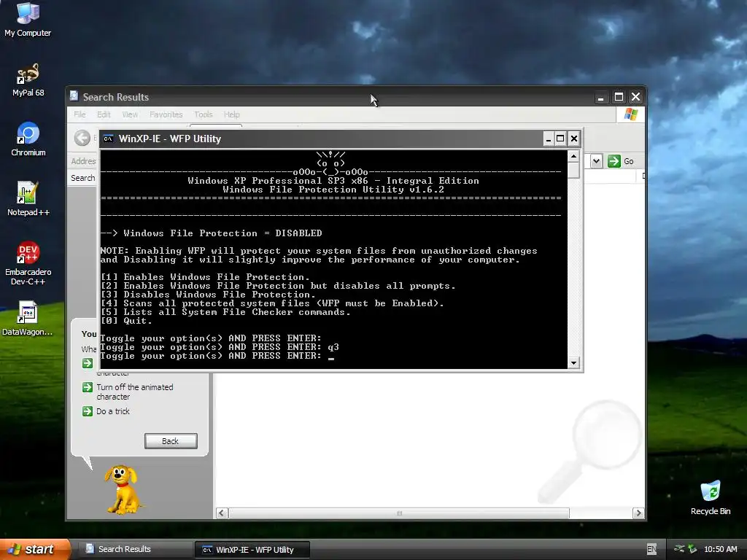The width and height of the screenshot is (747, 560).
Task: Switch to WinXP-IE - WFP Utility taskbar button
Action: tap(252, 550)
